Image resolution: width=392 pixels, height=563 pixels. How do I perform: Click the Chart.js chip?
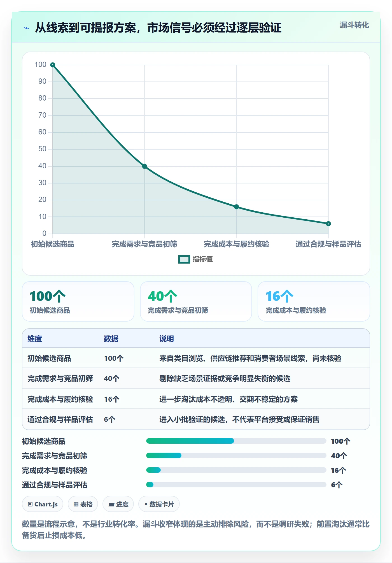tap(43, 504)
